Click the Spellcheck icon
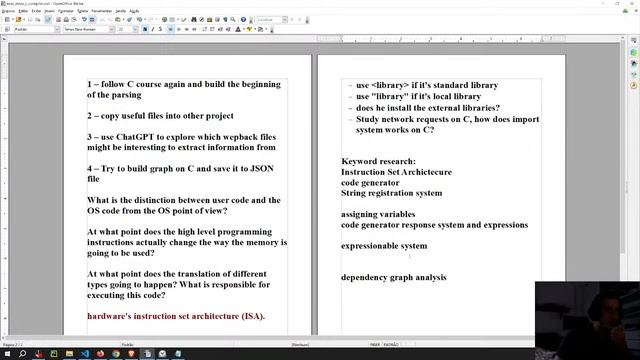 84,20
